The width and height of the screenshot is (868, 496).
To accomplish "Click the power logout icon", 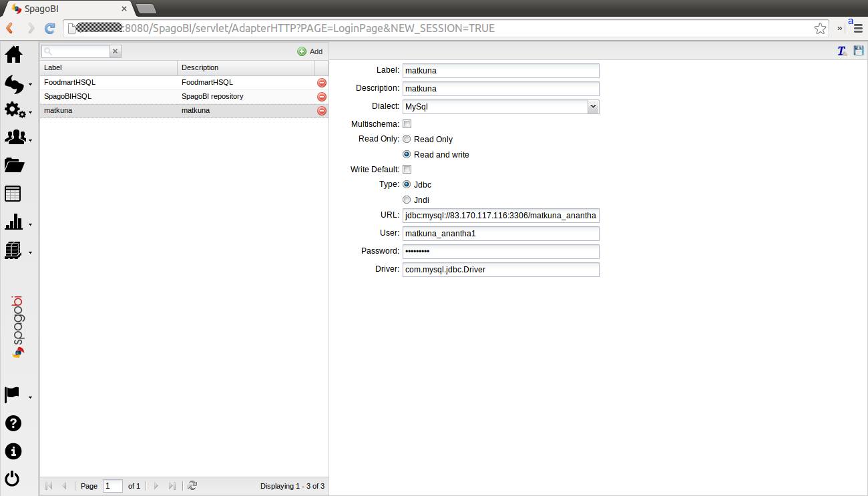I will 13,479.
